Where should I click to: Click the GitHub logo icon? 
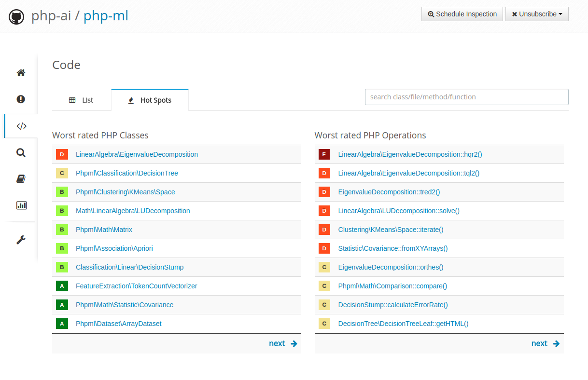tap(16, 17)
